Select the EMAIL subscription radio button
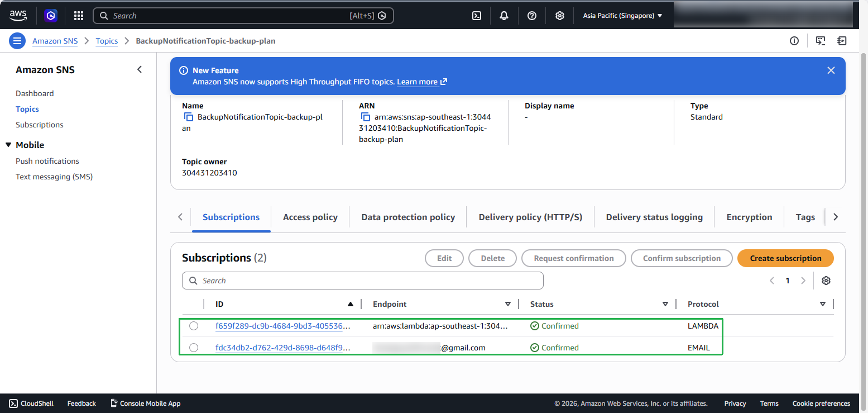The width and height of the screenshot is (868, 413). click(x=194, y=348)
